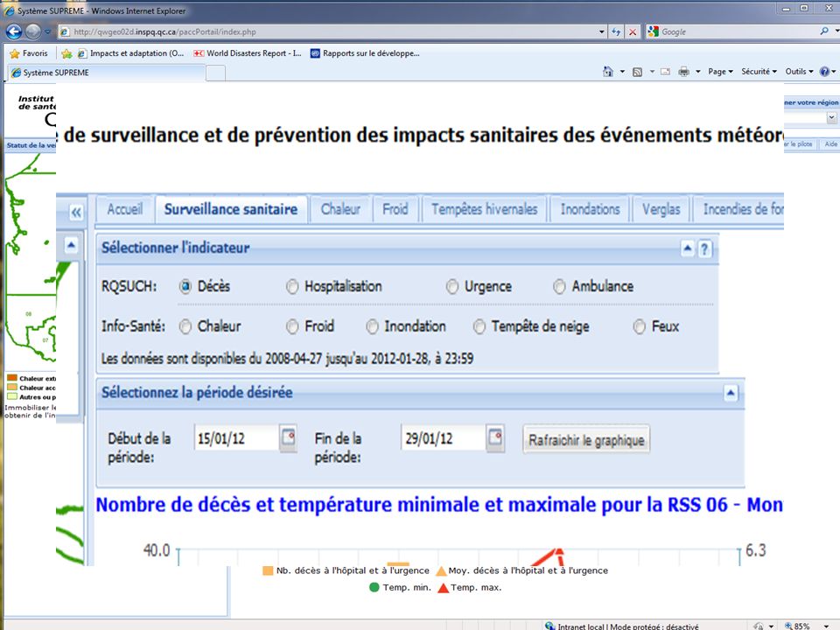Open the Impacts et adaptation favorite link
Image resolution: width=840 pixels, height=630 pixels.
[x=130, y=53]
